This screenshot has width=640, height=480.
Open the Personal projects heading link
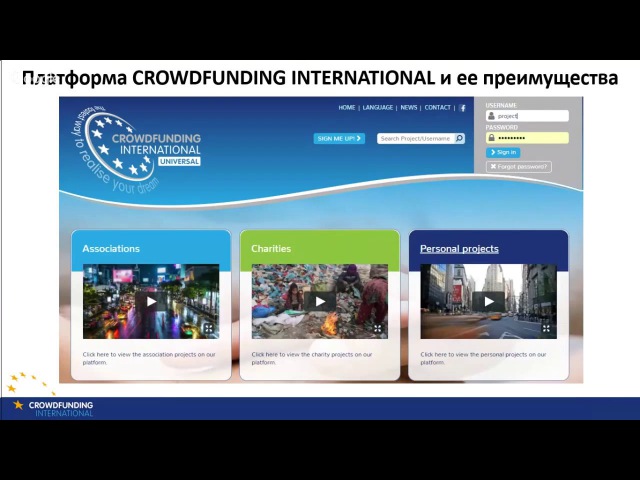459,249
